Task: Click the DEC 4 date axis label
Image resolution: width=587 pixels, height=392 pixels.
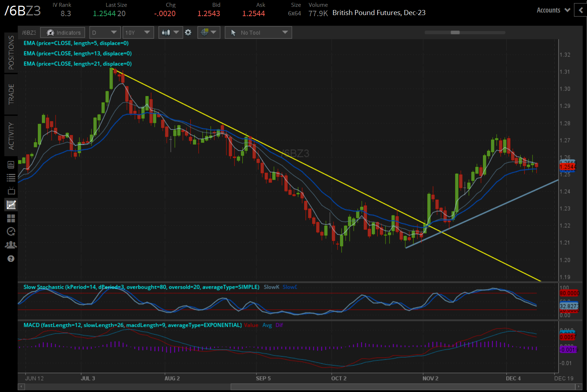Action: point(513,378)
